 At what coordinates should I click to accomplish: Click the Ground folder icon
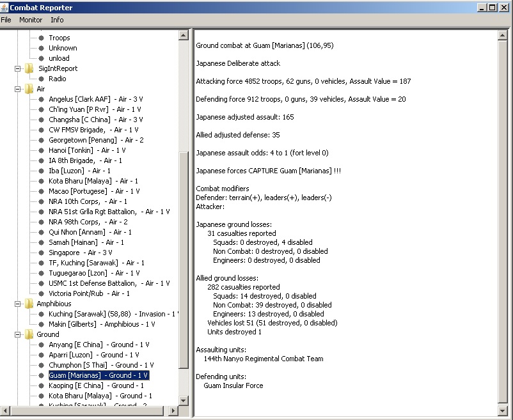click(x=29, y=334)
